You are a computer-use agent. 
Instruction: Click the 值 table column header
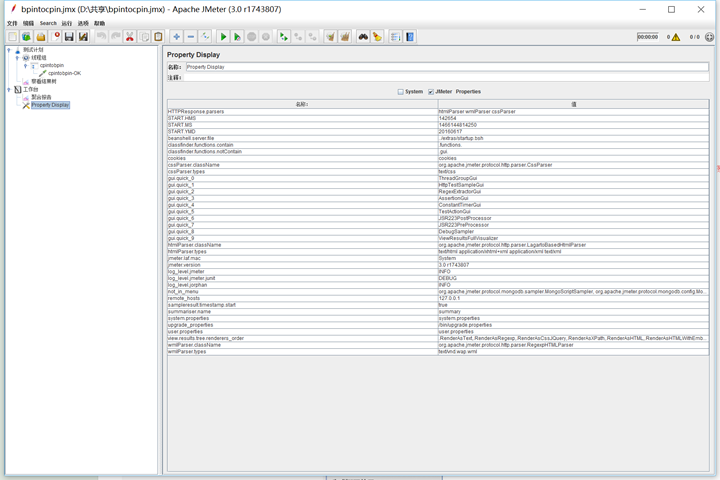574,104
